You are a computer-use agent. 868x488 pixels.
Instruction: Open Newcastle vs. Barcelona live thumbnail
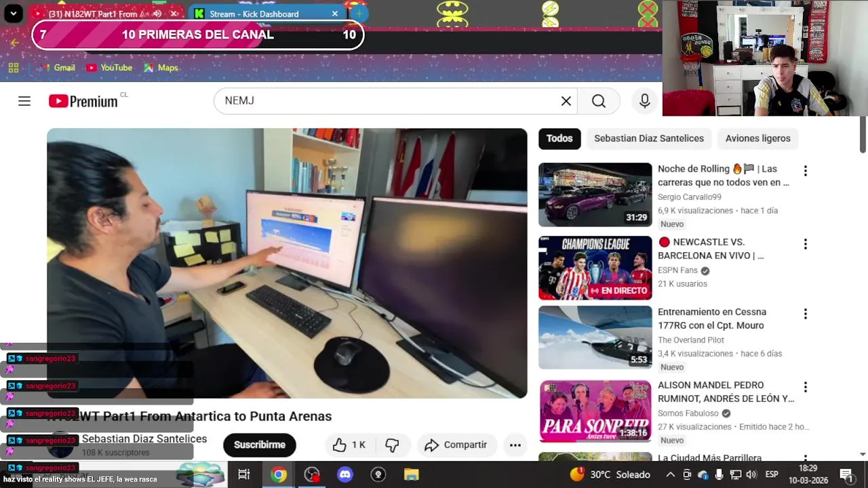pos(595,268)
